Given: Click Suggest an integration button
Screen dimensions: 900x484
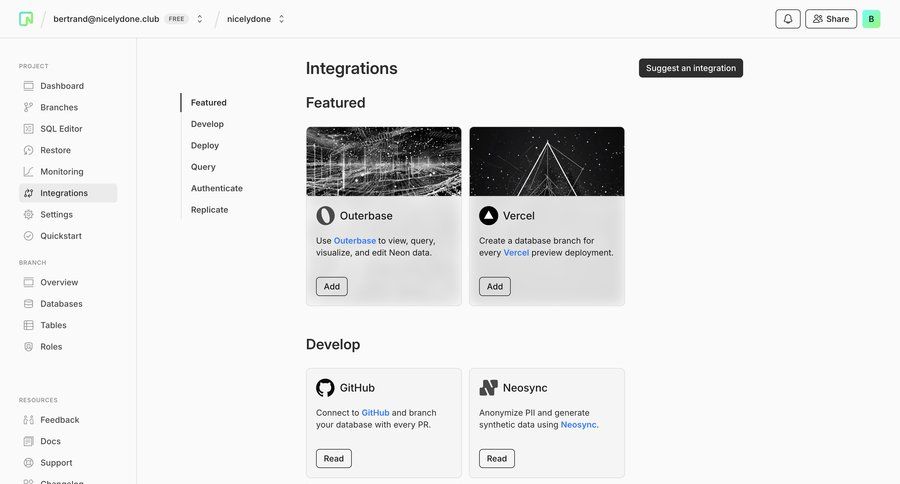Looking at the screenshot, I should [690, 68].
